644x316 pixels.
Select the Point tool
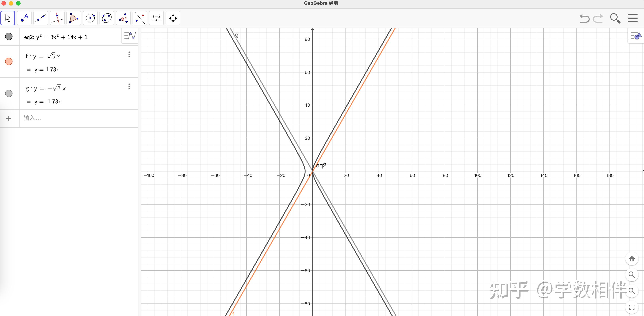[24, 18]
